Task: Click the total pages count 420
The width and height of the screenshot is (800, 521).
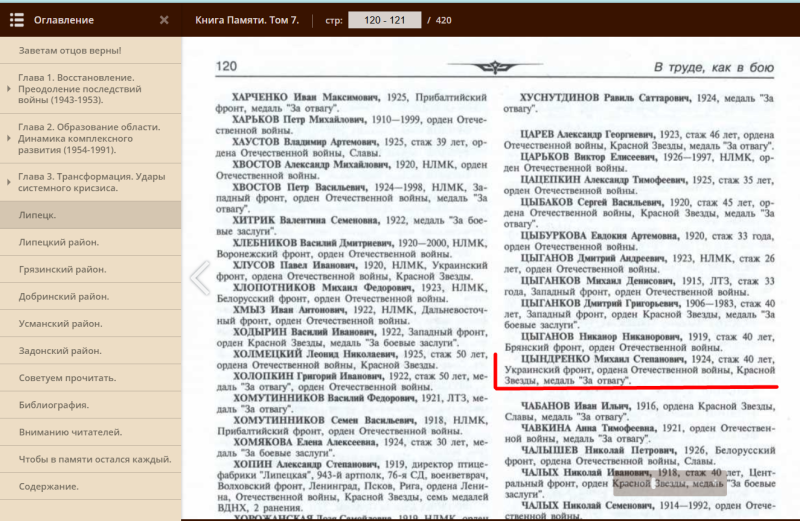Action: [443, 20]
